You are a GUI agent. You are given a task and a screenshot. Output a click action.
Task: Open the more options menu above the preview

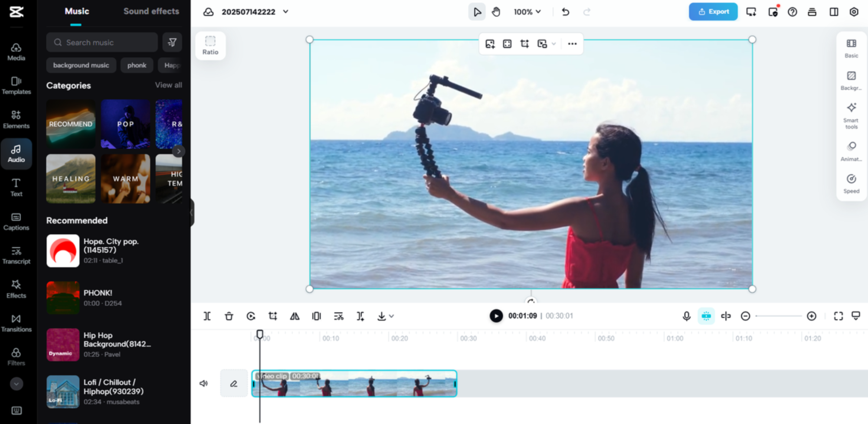click(572, 43)
